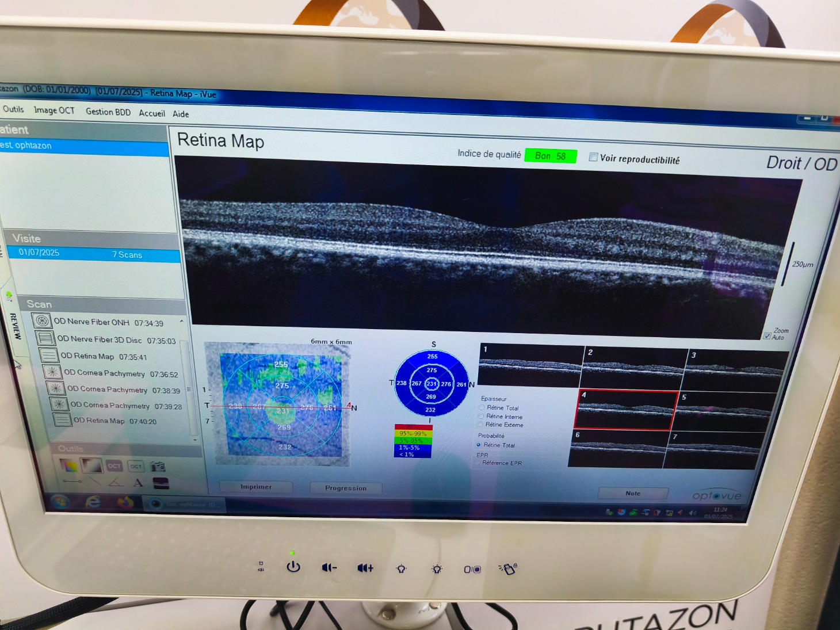Select the angle measurement tool
Viewport: 840px width, 630px height.
coord(116,482)
